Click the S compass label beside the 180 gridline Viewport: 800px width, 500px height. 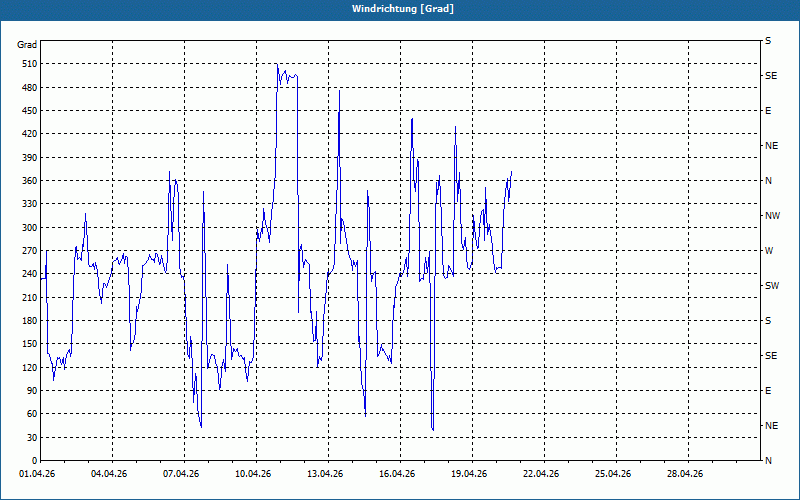768,321
